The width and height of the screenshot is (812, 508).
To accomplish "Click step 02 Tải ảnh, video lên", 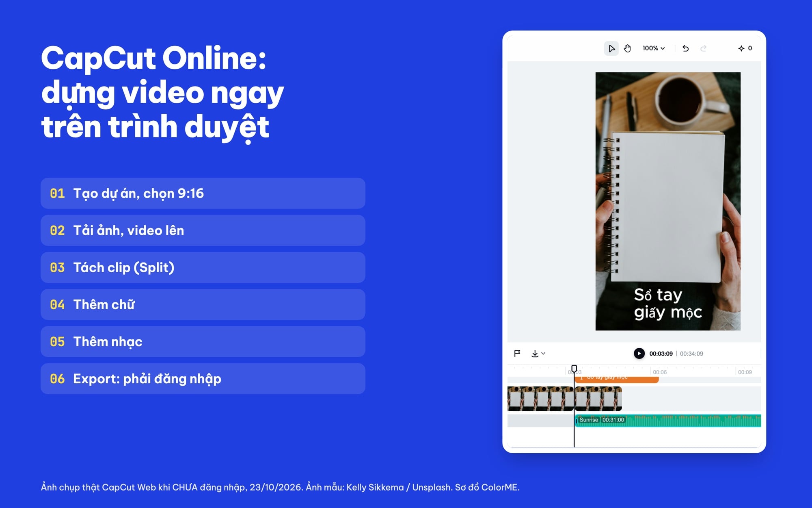I will click(x=203, y=230).
